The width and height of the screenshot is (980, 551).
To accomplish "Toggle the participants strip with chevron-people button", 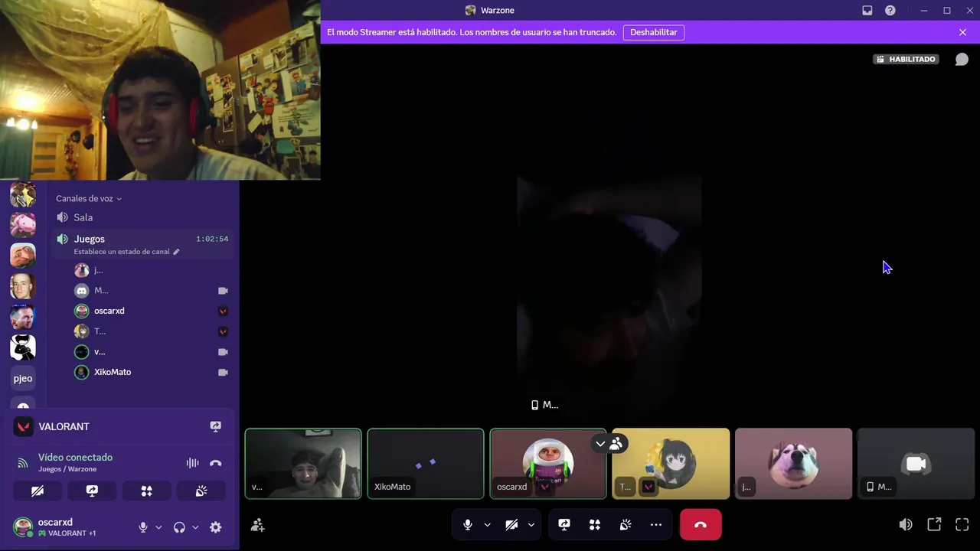I will click(609, 444).
